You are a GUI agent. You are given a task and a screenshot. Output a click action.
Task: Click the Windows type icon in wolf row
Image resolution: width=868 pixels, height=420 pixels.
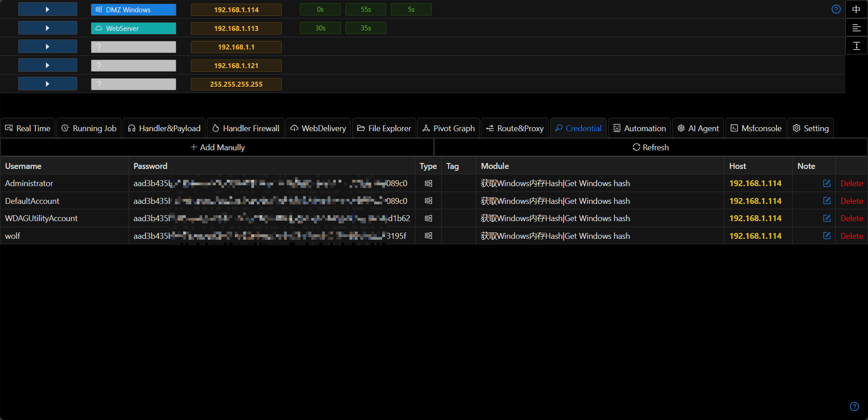point(428,236)
